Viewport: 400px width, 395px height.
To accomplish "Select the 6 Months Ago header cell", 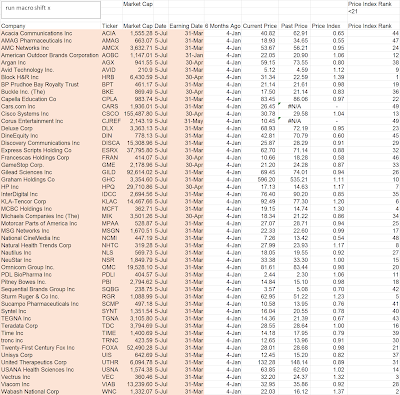I will coord(223,26).
